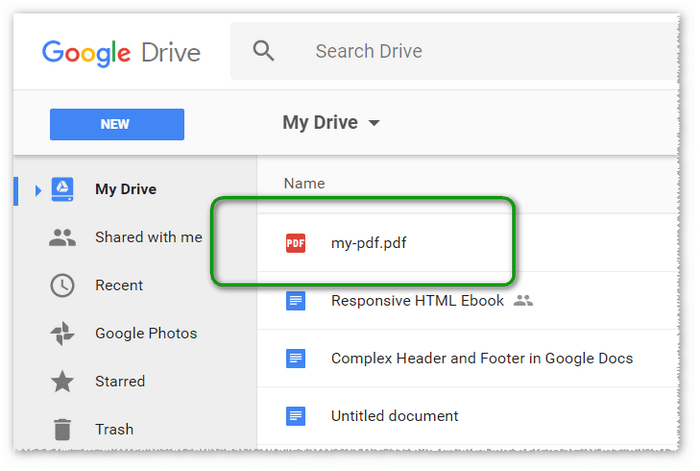Click the Google Photos pinwheel icon
The height and width of the screenshot is (471, 700).
(62, 333)
